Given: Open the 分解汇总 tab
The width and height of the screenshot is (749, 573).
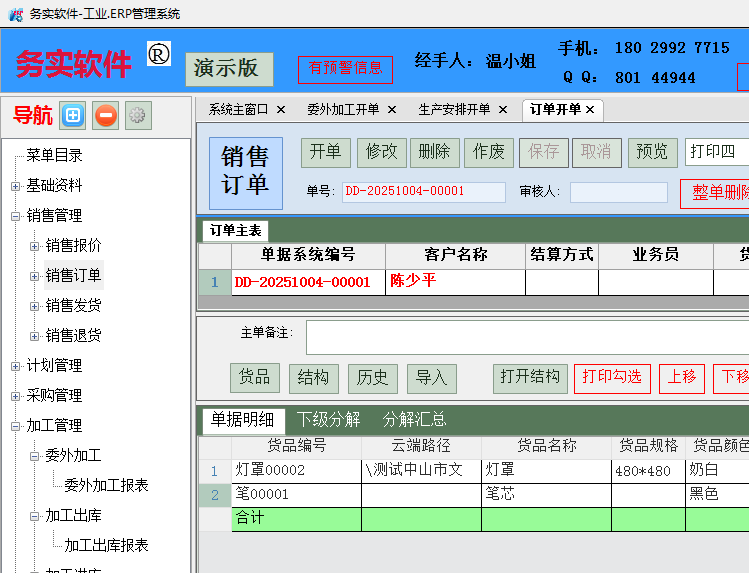Looking at the screenshot, I should click(414, 420).
